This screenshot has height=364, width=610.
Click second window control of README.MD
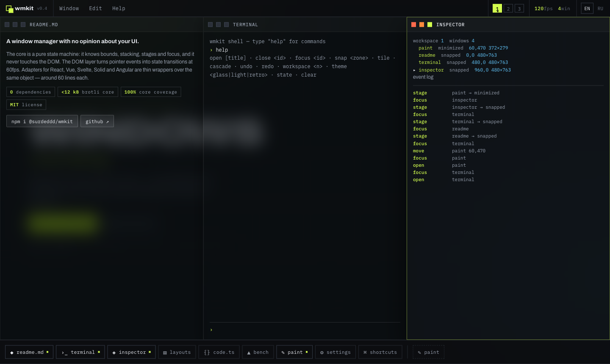15,25
